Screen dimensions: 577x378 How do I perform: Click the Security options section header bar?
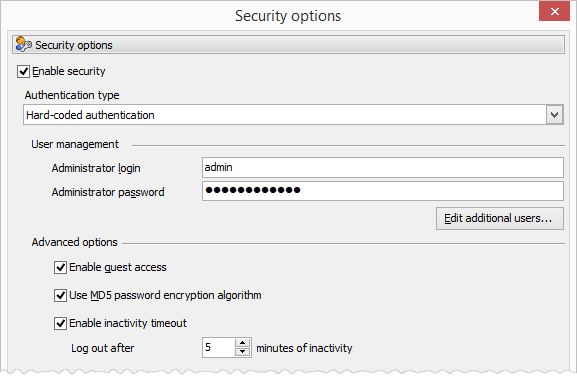pyautogui.click(x=288, y=45)
